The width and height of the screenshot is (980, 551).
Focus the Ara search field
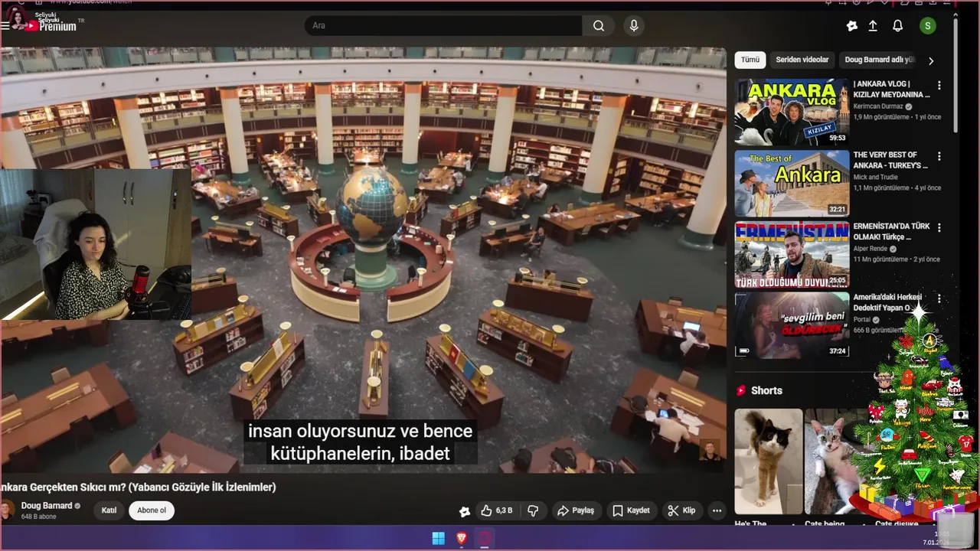click(x=443, y=26)
